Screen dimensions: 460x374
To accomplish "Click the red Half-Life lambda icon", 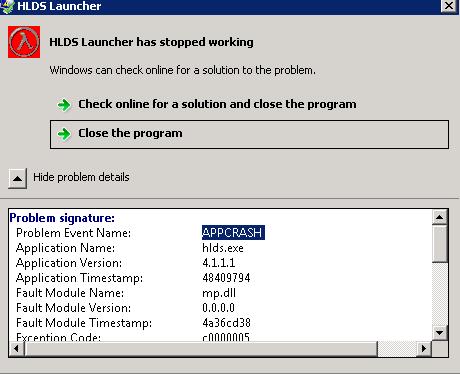I will pos(24,42).
